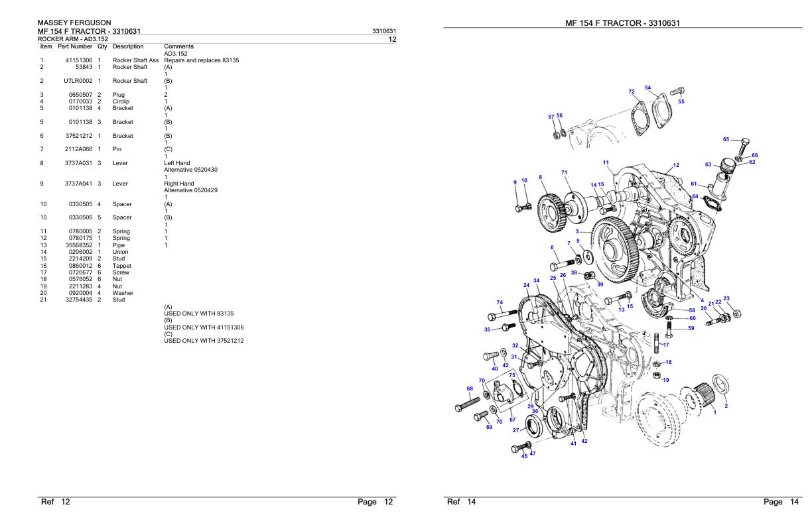Click callout number 72 in diagram

tap(631, 91)
